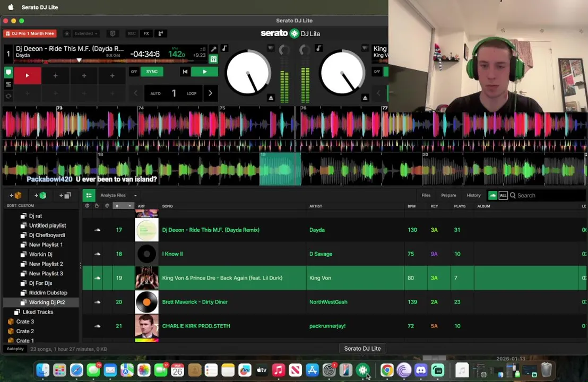588x382 pixels.
Task: Toggle the FX effects panel
Action: point(146,33)
